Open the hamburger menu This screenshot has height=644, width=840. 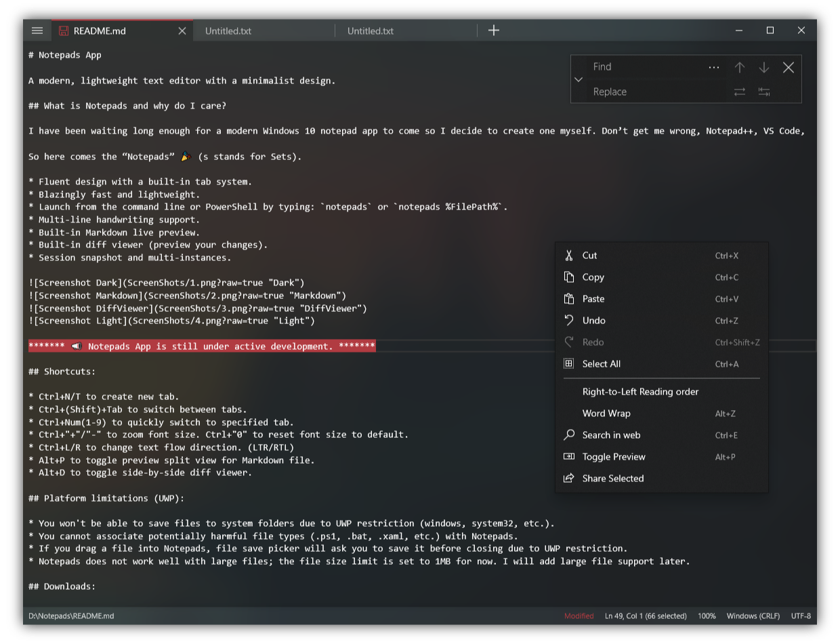click(37, 31)
